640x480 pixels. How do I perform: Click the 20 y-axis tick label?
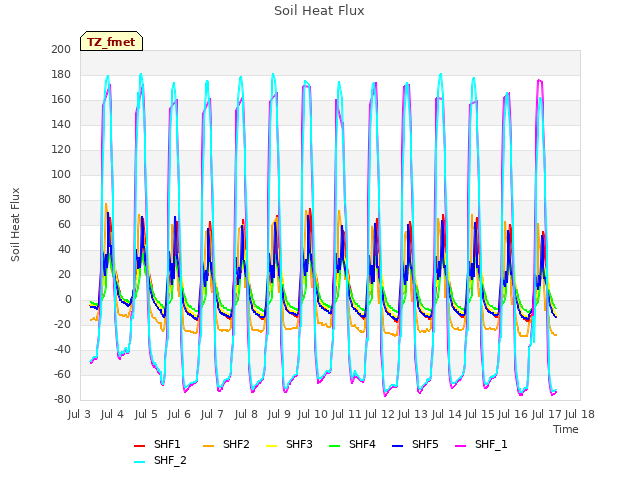click(x=64, y=274)
